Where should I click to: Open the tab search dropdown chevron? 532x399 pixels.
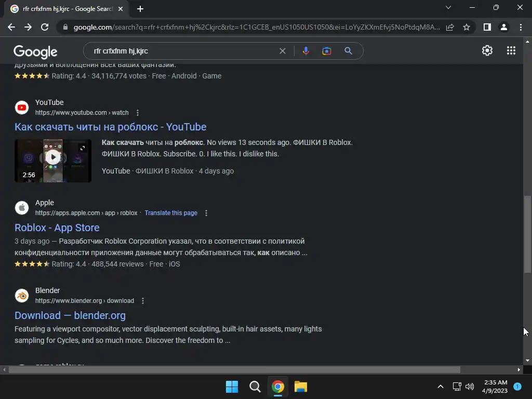(448, 7)
